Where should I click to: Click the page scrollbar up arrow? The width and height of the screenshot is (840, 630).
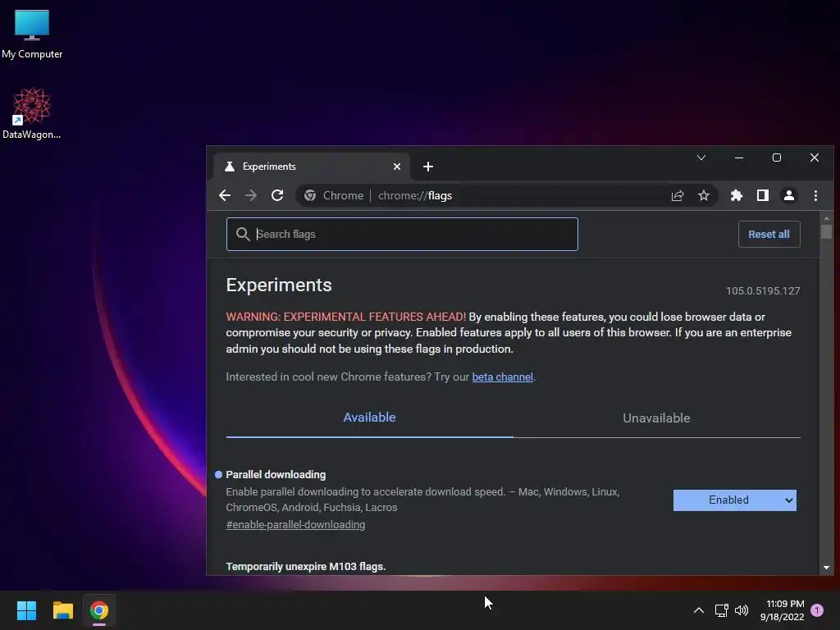click(x=826, y=218)
